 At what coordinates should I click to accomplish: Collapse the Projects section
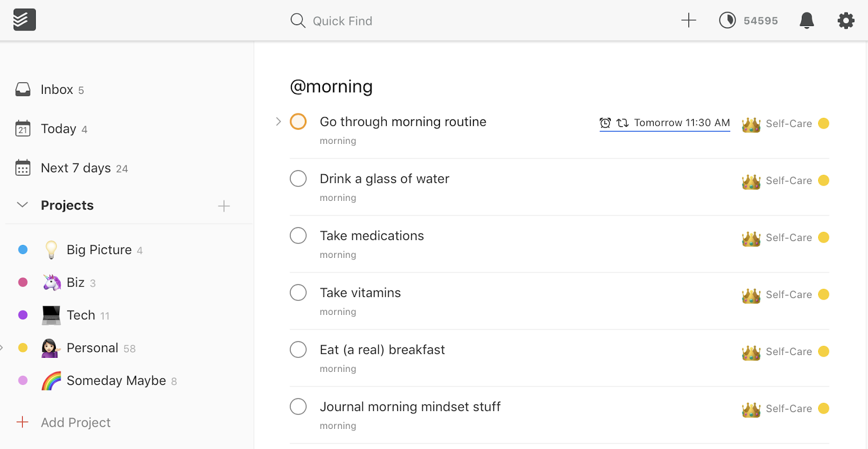(22, 205)
